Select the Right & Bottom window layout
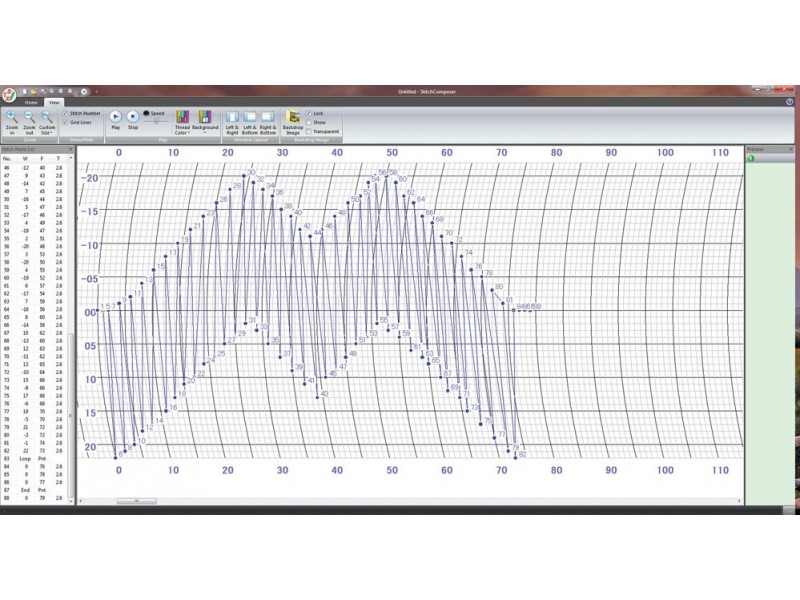 [x=268, y=118]
